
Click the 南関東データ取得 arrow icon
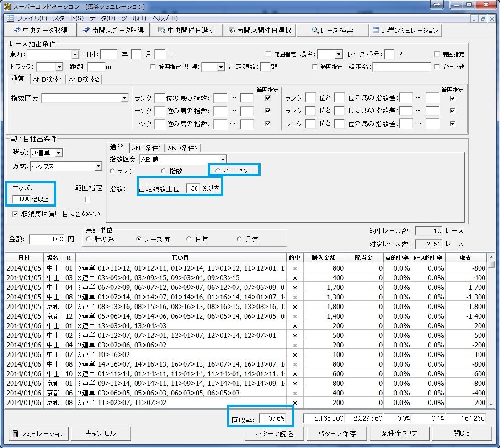point(86,30)
